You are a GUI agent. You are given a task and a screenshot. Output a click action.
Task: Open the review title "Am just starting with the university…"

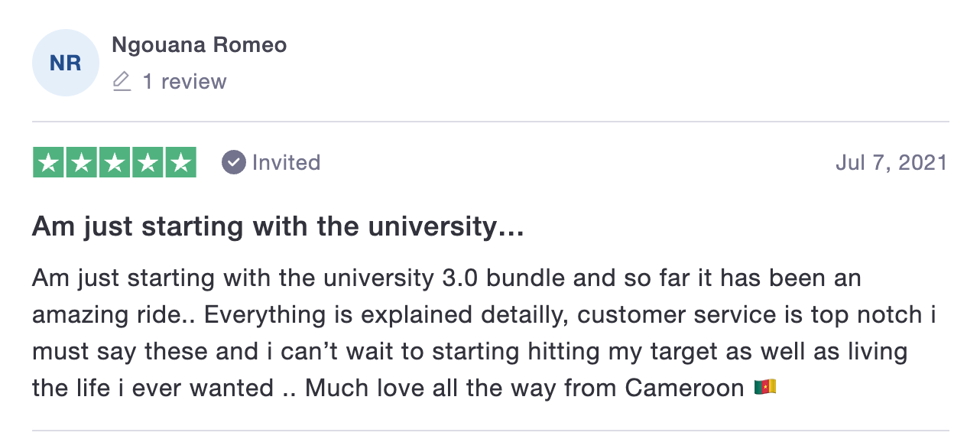pyautogui.click(x=278, y=227)
